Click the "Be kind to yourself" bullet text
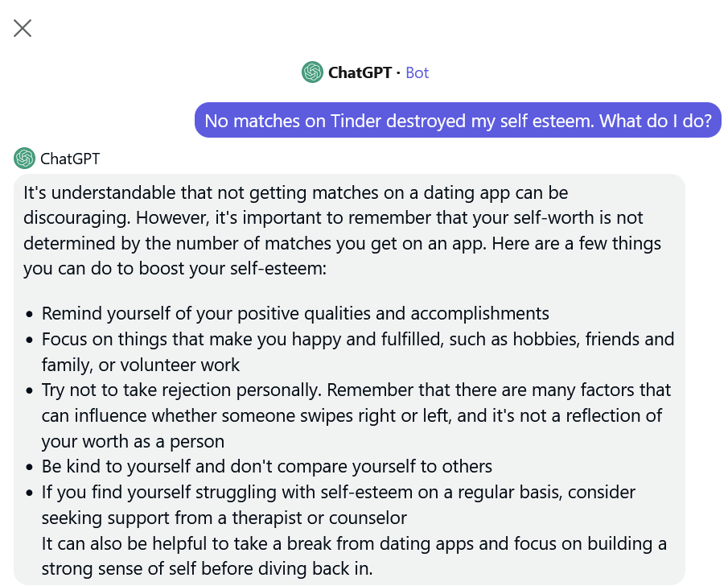This screenshot has width=728, height=586. click(x=267, y=467)
